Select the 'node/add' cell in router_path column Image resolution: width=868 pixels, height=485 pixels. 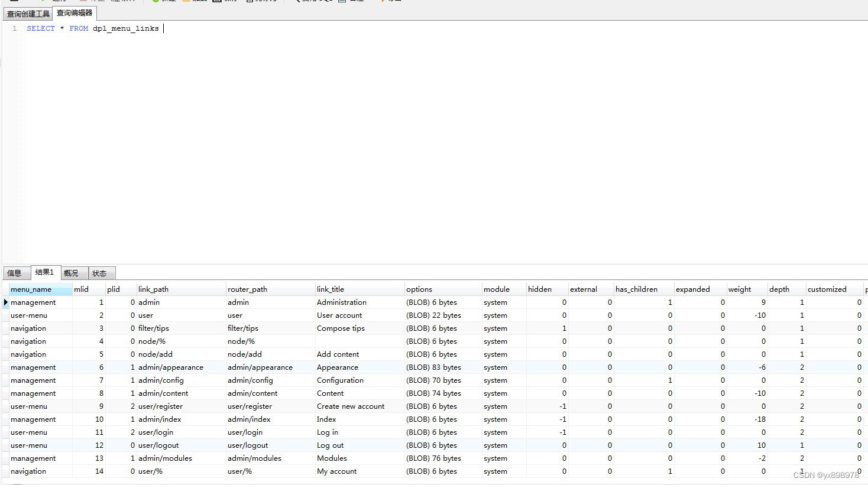pos(271,354)
